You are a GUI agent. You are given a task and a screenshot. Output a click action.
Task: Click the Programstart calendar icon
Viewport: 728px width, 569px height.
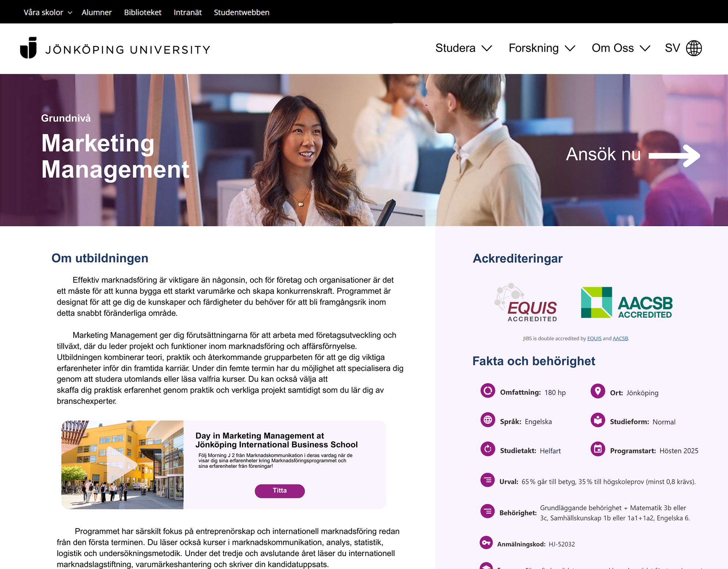(x=597, y=449)
